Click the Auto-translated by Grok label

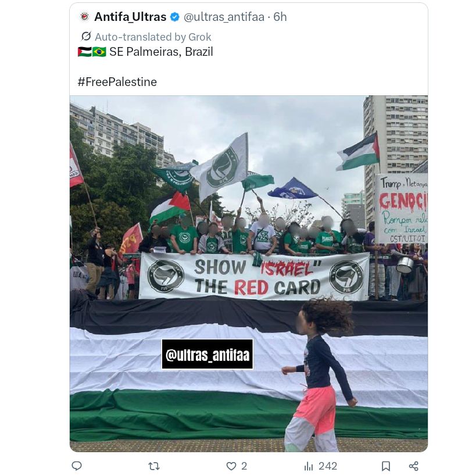(x=153, y=37)
